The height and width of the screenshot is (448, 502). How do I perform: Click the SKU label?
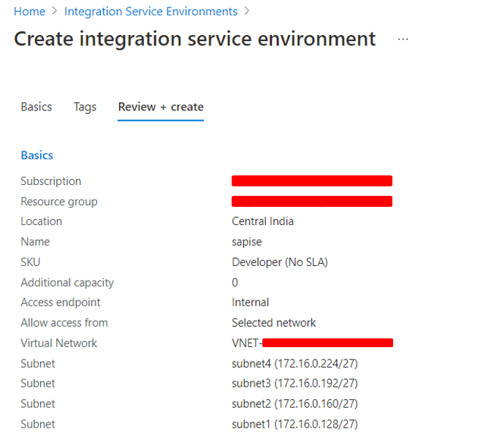coord(31,262)
